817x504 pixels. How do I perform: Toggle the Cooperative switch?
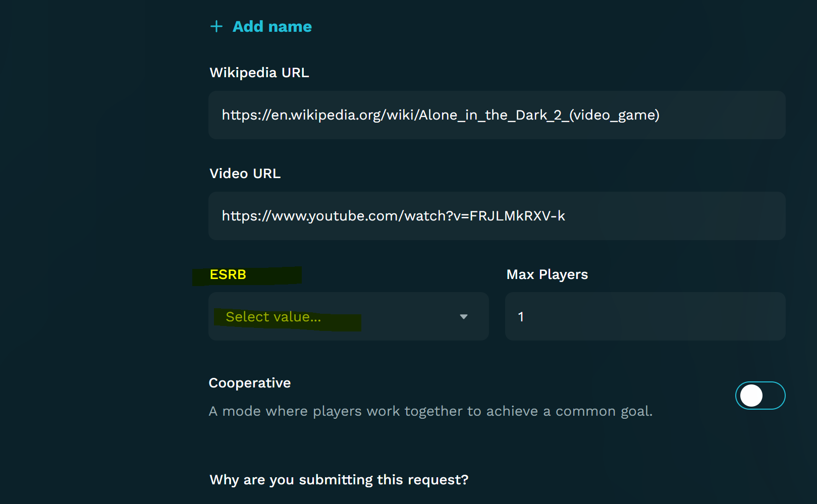(760, 396)
